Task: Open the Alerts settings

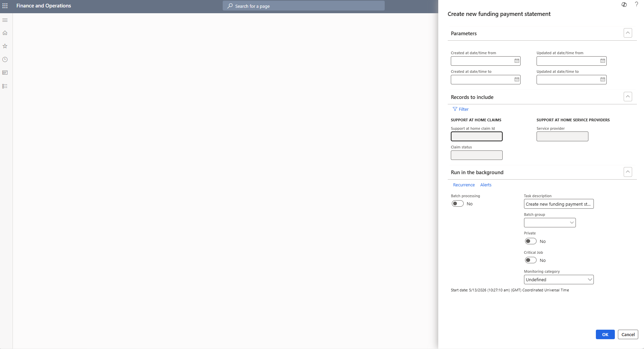Action: click(x=486, y=185)
